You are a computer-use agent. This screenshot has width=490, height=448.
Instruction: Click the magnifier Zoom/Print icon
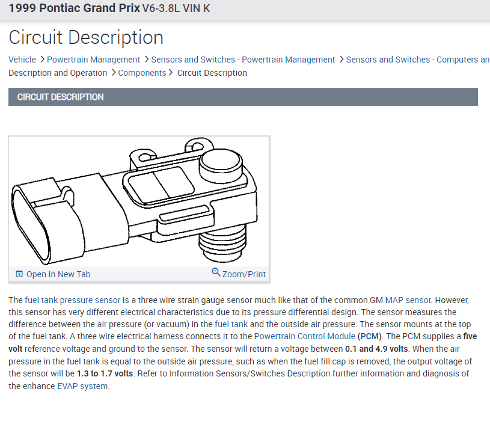tap(216, 272)
